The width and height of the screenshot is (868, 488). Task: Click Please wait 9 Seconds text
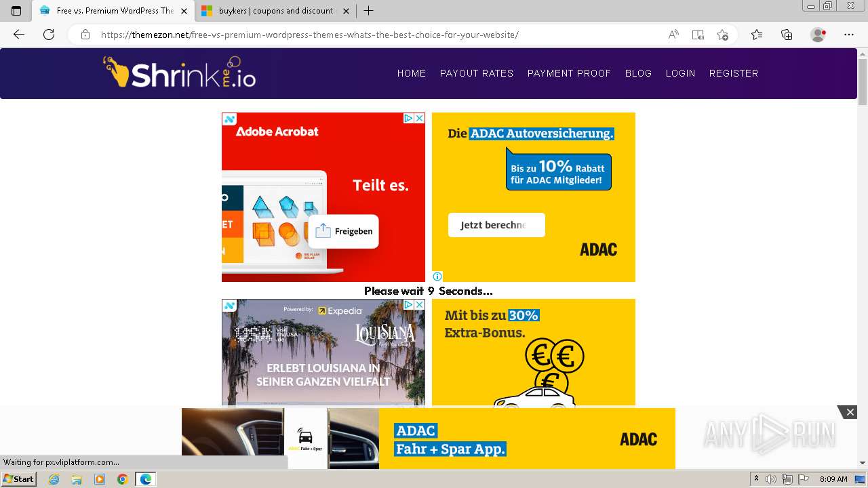click(429, 291)
